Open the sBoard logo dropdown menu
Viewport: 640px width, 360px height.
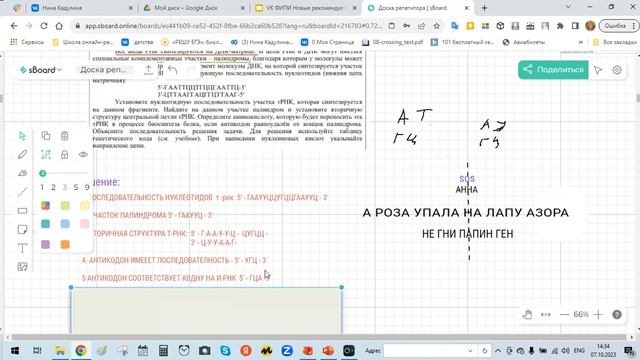point(41,70)
